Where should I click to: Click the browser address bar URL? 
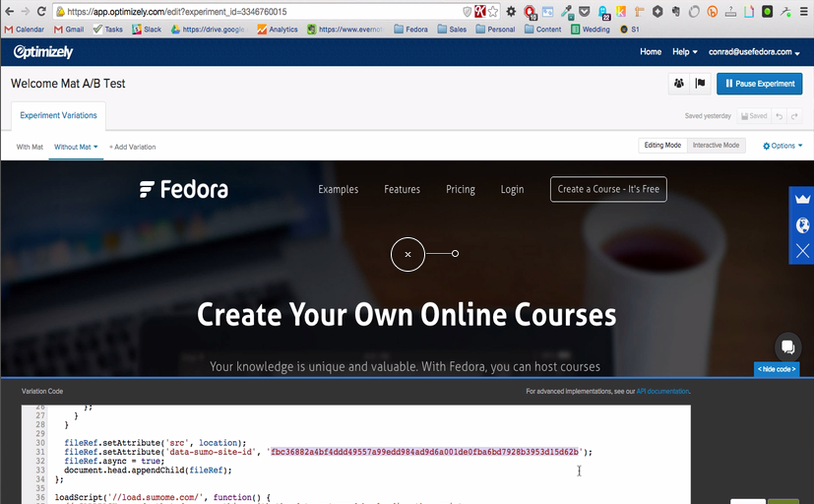tap(176, 12)
